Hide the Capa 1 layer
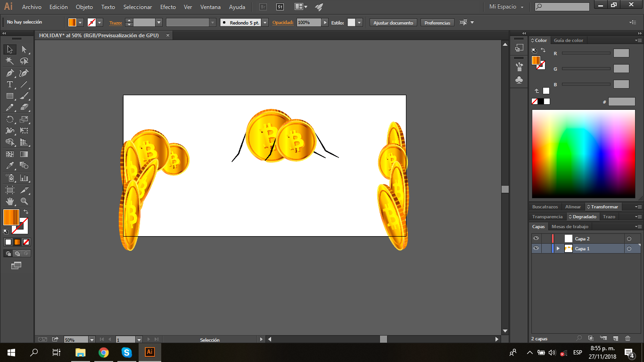Image resolution: width=644 pixels, height=362 pixels. click(x=536, y=248)
